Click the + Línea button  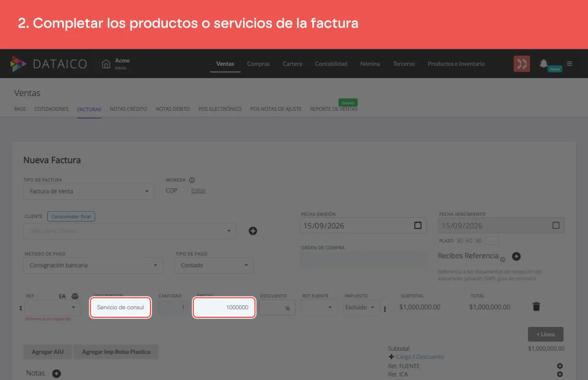[546, 334]
